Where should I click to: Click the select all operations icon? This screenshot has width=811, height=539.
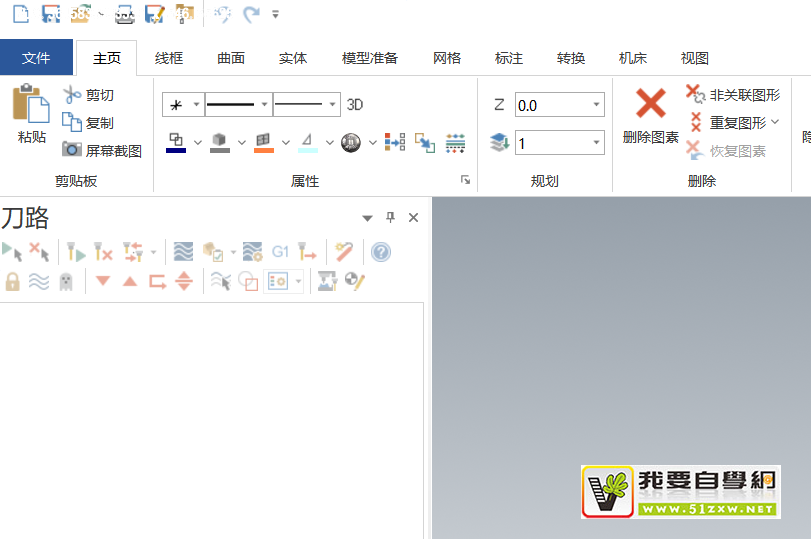click(x=12, y=252)
